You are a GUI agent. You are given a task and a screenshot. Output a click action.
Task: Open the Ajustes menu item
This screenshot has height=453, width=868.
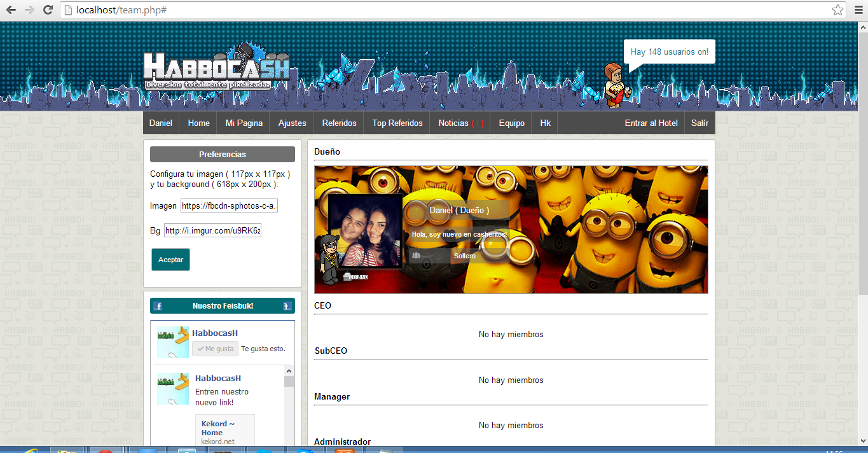point(292,123)
